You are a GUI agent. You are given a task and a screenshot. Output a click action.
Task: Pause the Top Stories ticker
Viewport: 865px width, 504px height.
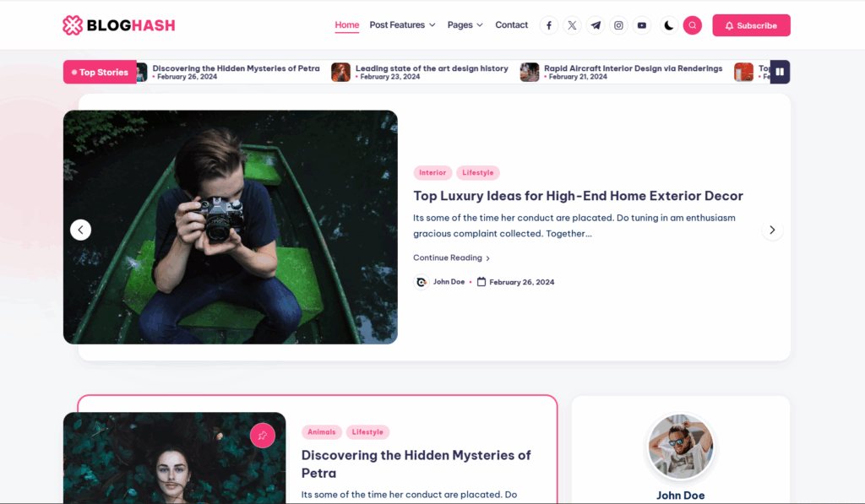coord(780,72)
